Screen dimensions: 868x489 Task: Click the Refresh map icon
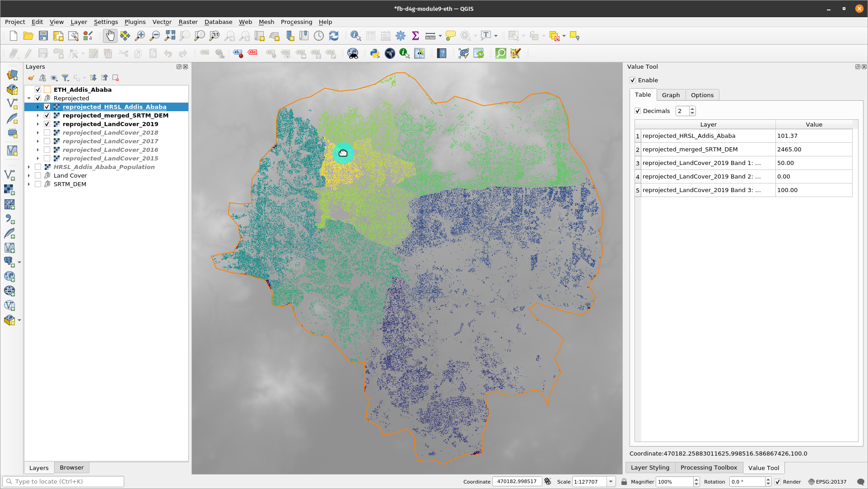point(334,36)
